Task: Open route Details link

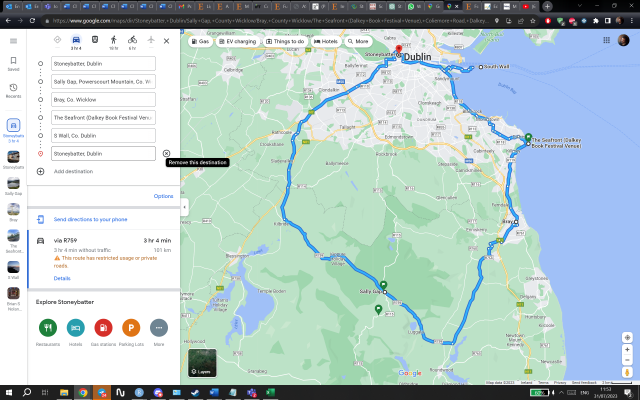Action: tap(61, 278)
